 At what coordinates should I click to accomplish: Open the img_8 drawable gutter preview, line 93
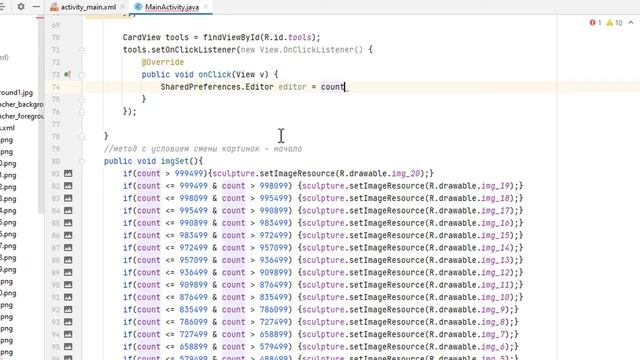click(68, 322)
